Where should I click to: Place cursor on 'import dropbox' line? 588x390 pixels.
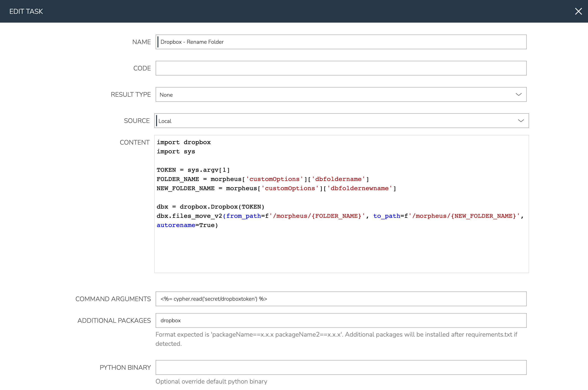coord(183,142)
